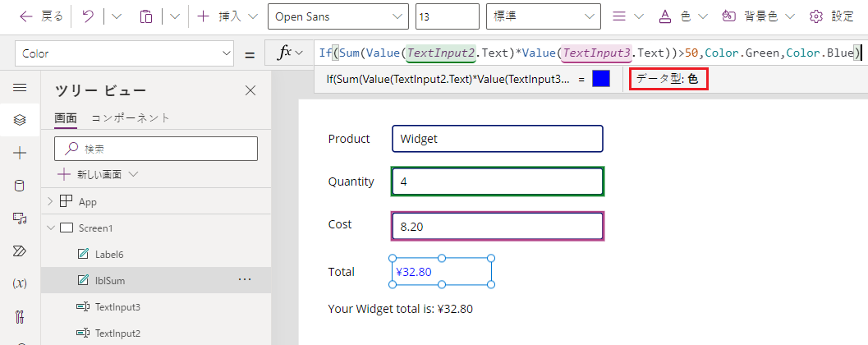868x345 pixels.
Task: Click inside the formula bar expression
Action: pyautogui.click(x=589, y=53)
